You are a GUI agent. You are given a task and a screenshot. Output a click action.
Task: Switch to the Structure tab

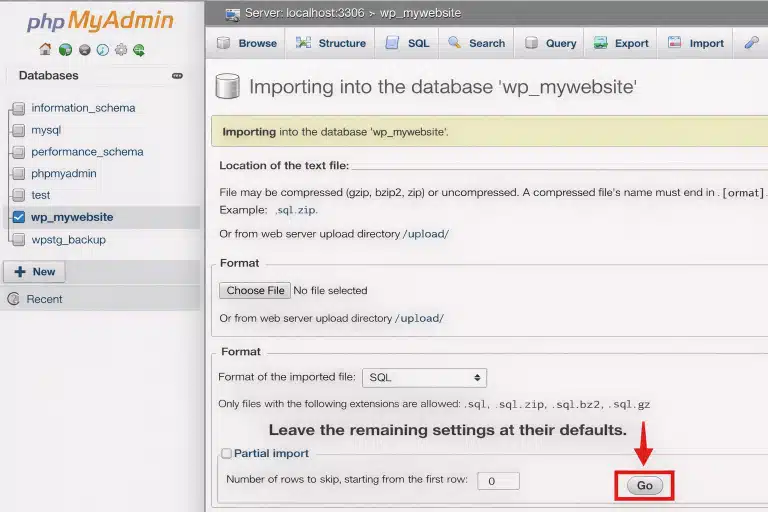(331, 43)
